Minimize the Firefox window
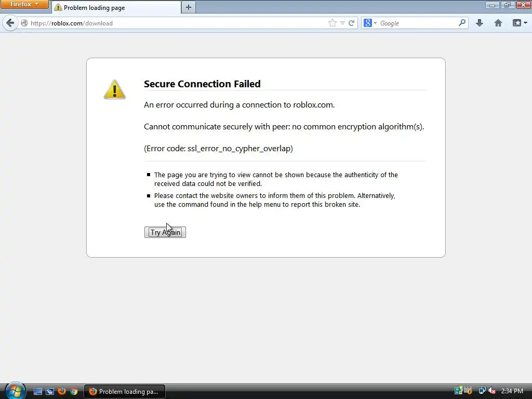 click(492, 5)
